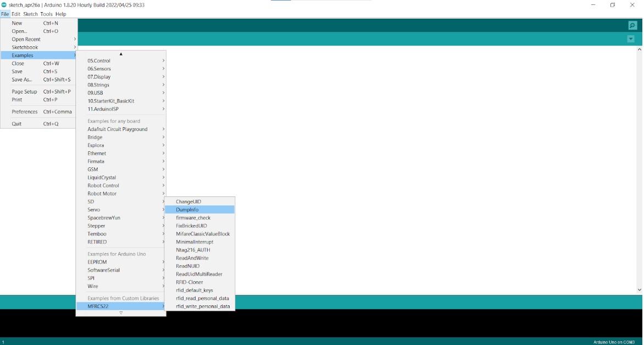The height and width of the screenshot is (345, 644).
Task: Click the MFRC522 library entry
Action: (121, 306)
